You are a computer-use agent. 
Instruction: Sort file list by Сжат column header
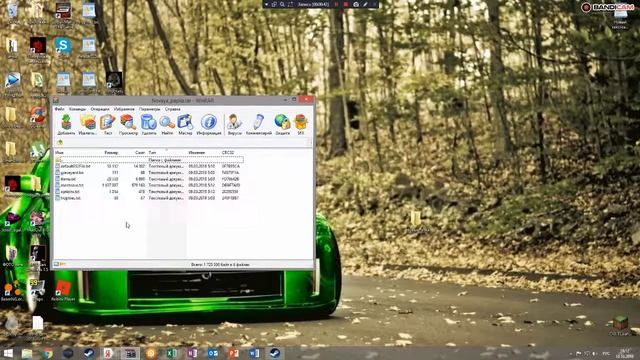(x=140, y=153)
